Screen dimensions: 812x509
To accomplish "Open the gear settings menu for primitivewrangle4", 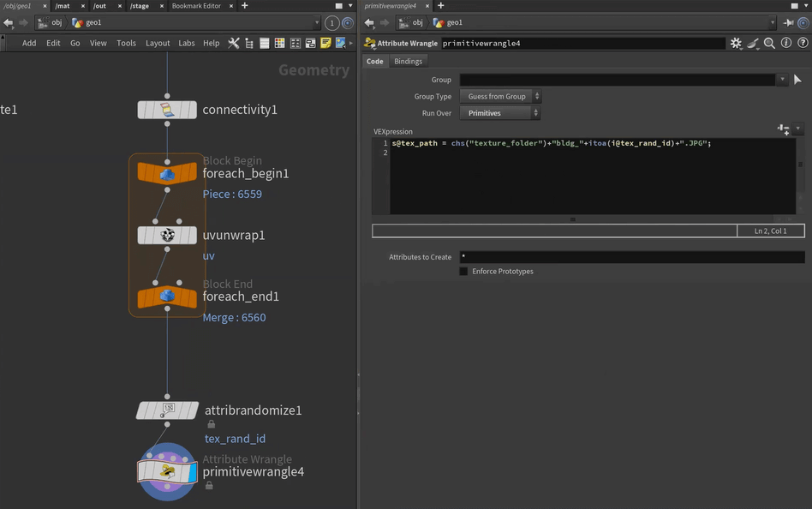I will tap(736, 43).
